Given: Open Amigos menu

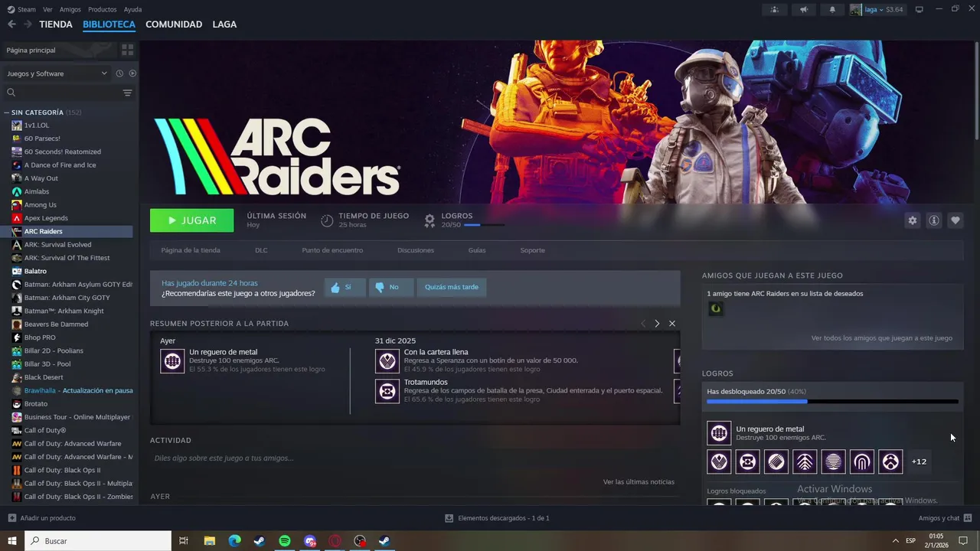Looking at the screenshot, I should pyautogui.click(x=70, y=9).
